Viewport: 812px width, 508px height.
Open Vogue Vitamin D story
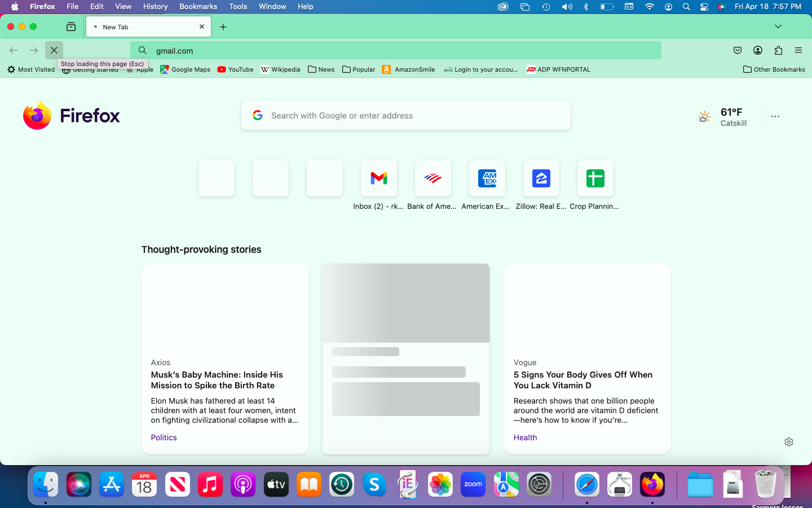[588, 359]
